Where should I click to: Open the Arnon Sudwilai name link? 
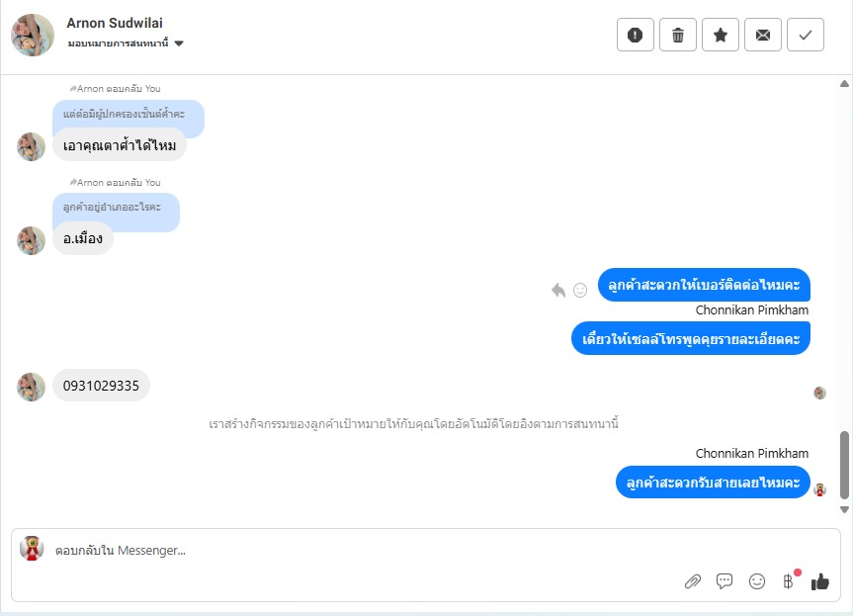(x=115, y=23)
